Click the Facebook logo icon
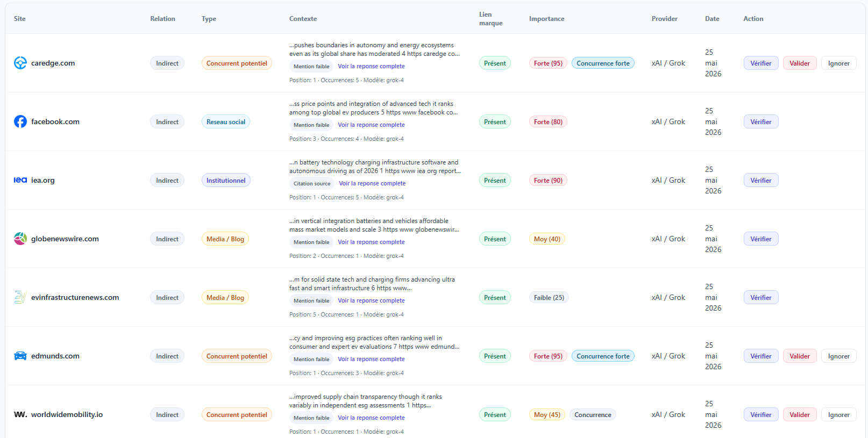 20,121
